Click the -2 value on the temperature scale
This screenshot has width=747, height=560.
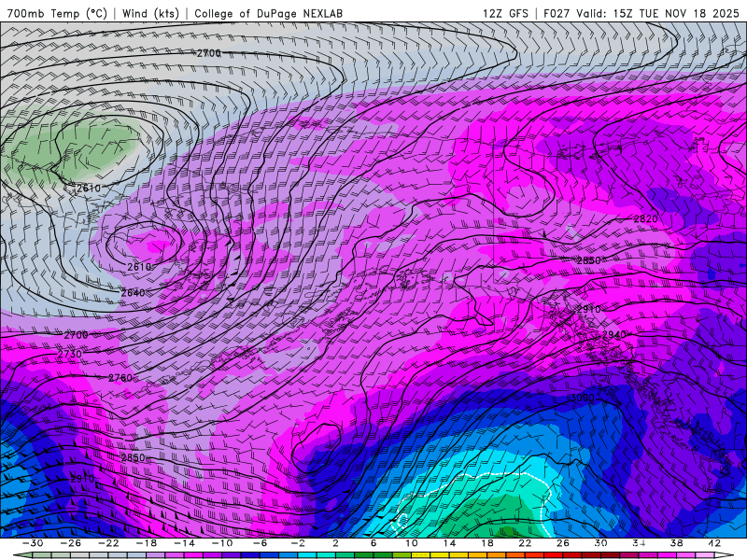pos(298,543)
